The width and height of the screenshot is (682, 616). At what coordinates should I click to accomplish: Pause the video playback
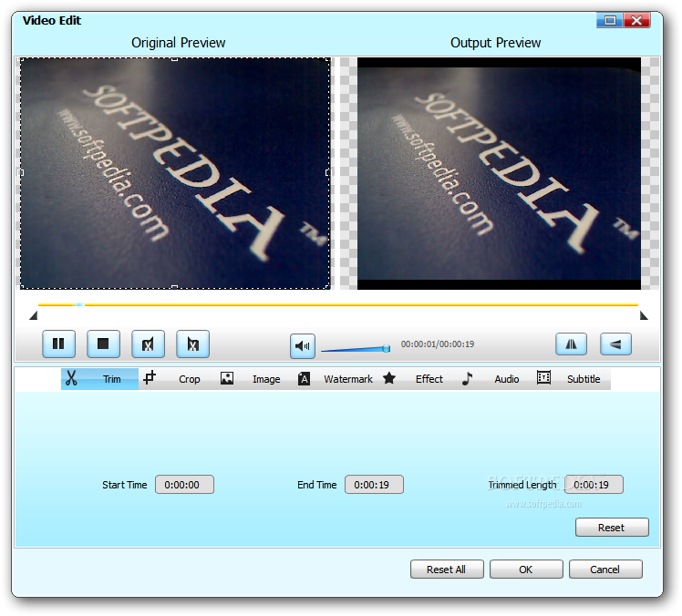pos(58,344)
